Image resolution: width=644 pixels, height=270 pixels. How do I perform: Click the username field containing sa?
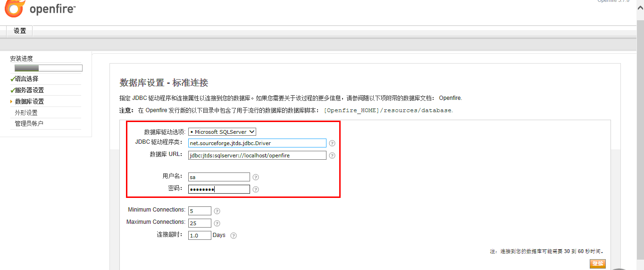point(219,177)
